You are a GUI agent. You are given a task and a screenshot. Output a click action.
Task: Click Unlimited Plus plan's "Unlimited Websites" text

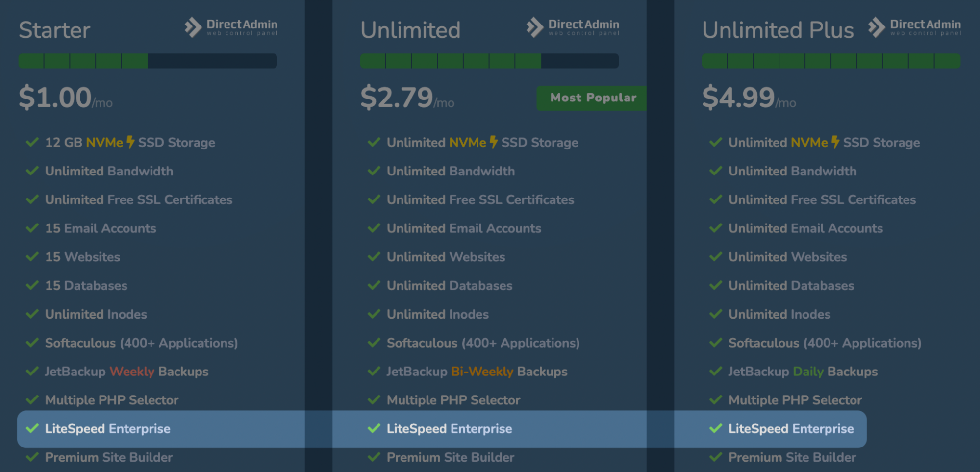point(788,257)
